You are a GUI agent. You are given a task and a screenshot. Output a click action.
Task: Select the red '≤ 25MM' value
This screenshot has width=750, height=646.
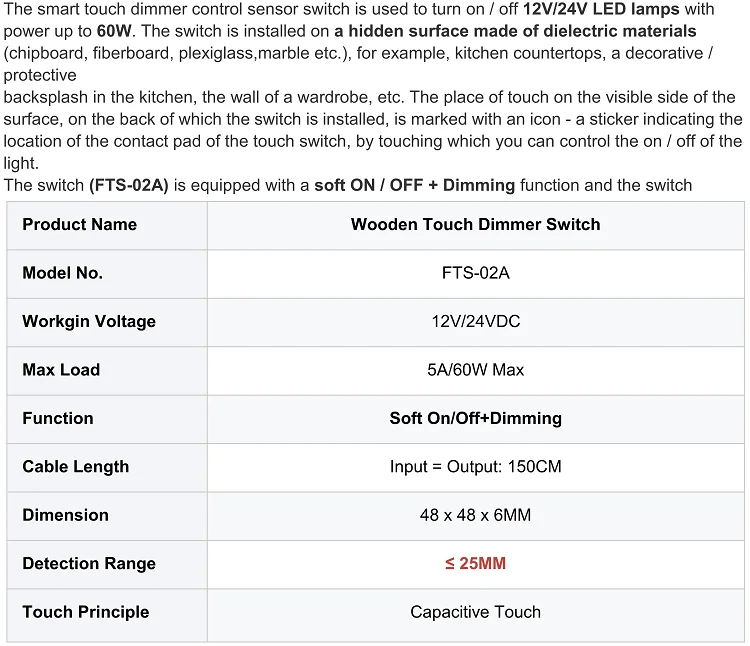coord(475,564)
